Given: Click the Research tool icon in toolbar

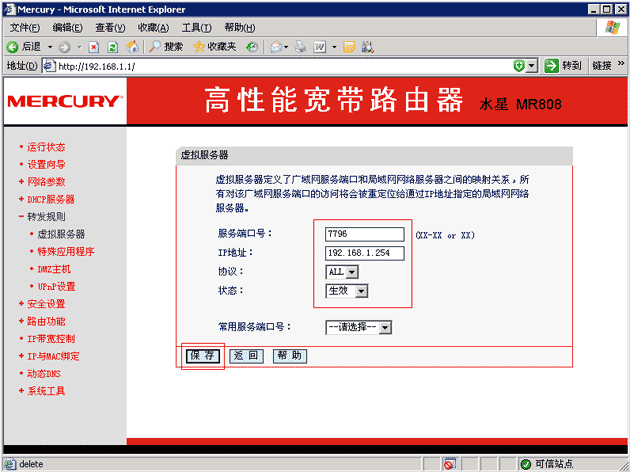Looking at the screenshot, I should (368, 47).
